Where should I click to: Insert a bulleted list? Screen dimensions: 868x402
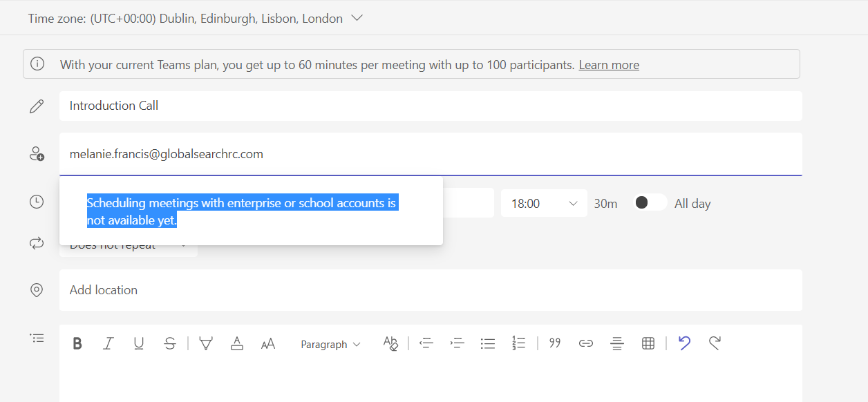(x=488, y=343)
